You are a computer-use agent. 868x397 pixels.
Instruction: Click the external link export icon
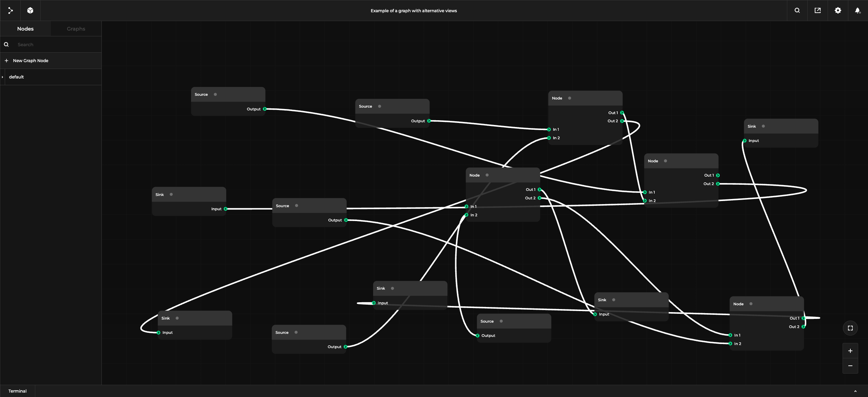(817, 11)
